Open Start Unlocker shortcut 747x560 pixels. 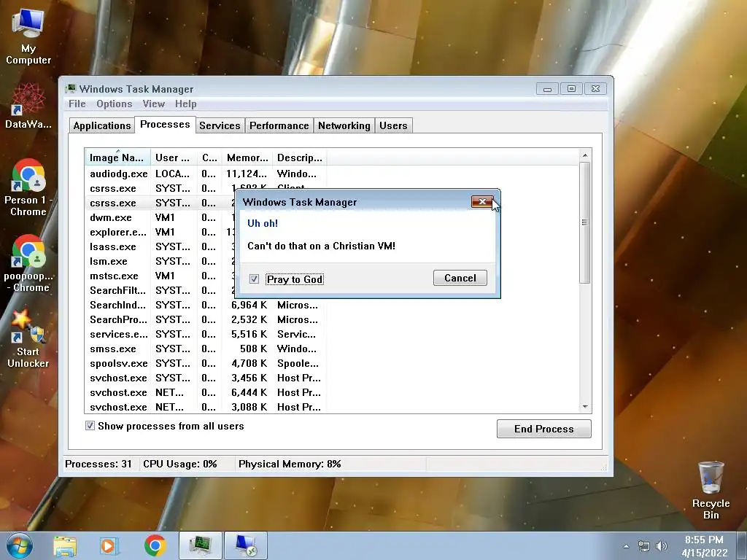(28, 338)
